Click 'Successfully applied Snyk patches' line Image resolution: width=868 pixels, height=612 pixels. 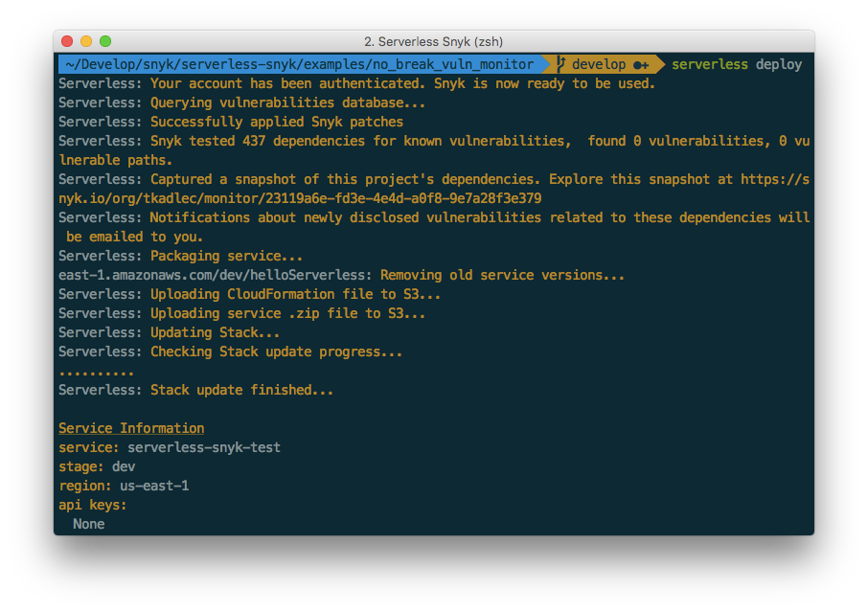click(x=231, y=122)
